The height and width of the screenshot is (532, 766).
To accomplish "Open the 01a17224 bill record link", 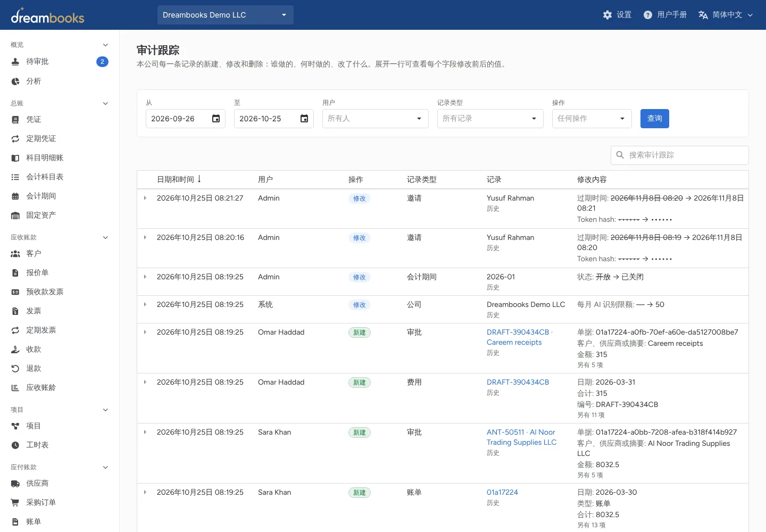I will [502, 492].
